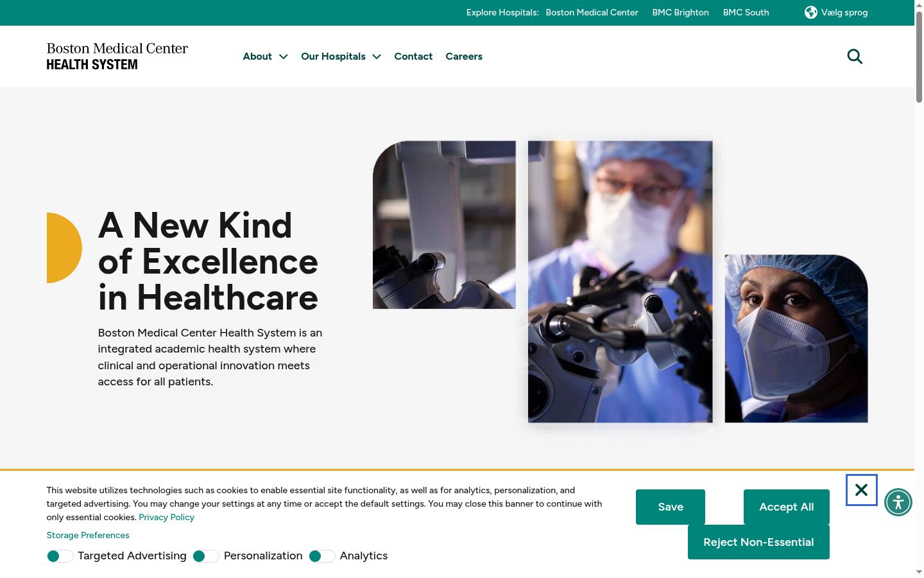Click the page's vertical scrollbar thumb

tap(919, 57)
